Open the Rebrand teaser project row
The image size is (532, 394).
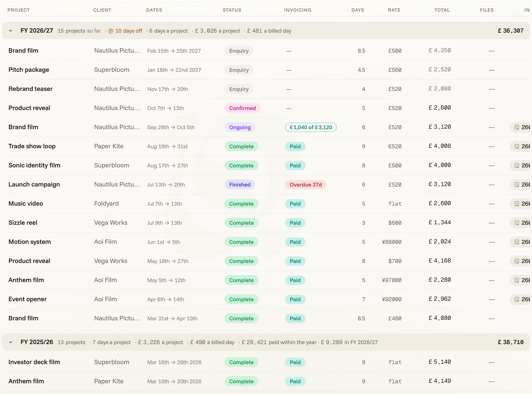(266, 89)
